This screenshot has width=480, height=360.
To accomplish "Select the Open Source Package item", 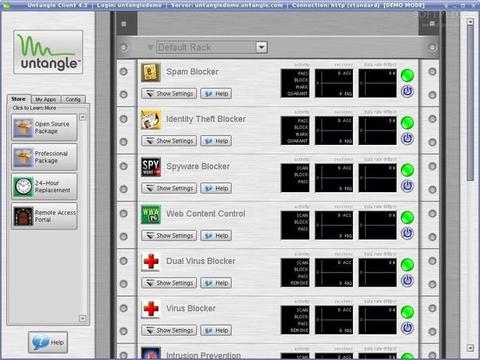I will [x=44, y=127].
